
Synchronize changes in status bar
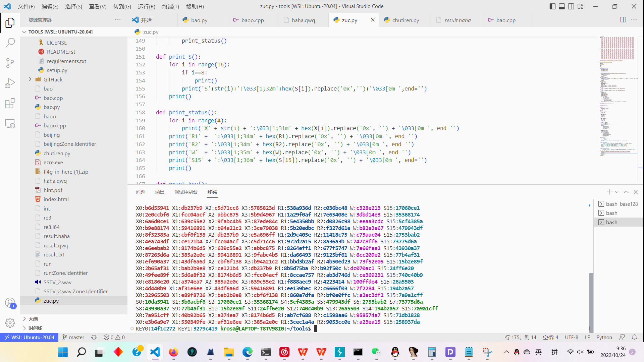coord(94,337)
